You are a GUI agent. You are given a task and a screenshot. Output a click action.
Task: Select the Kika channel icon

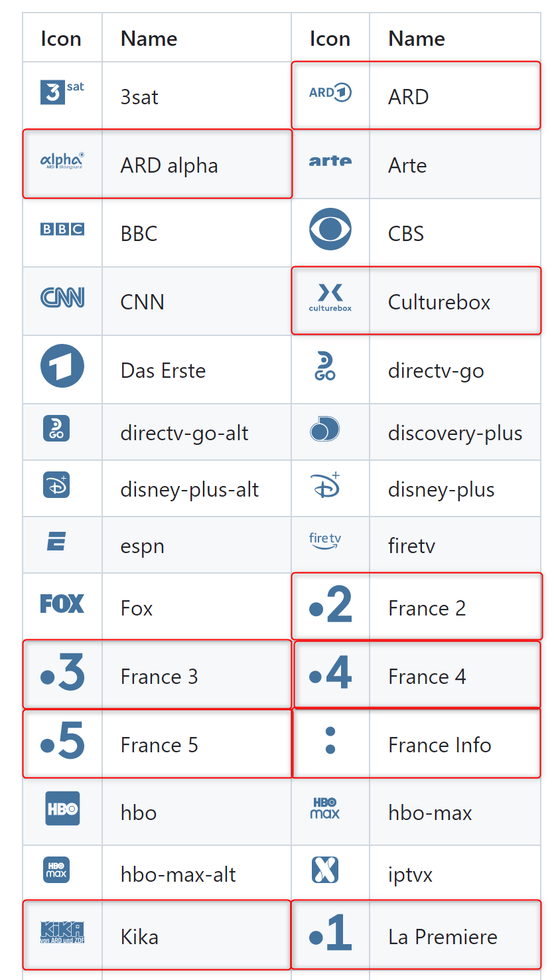click(x=62, y=935)
